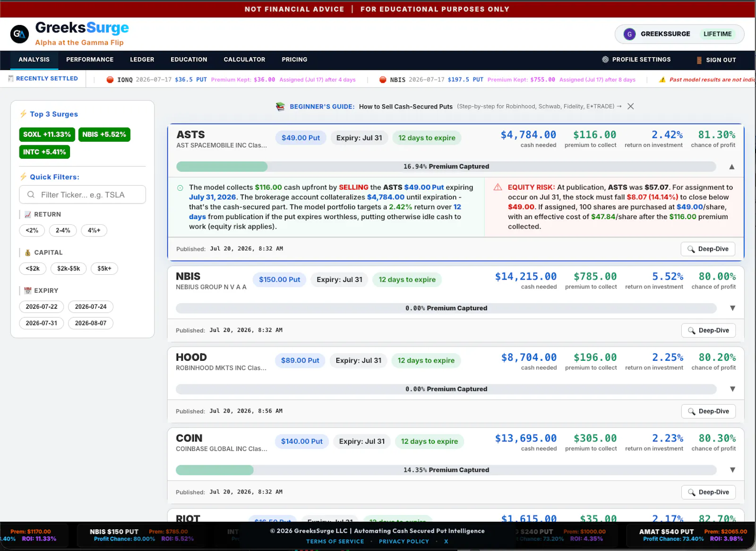
Task: Open Deep-Dive for NBIS
Action: click(708, 331)
